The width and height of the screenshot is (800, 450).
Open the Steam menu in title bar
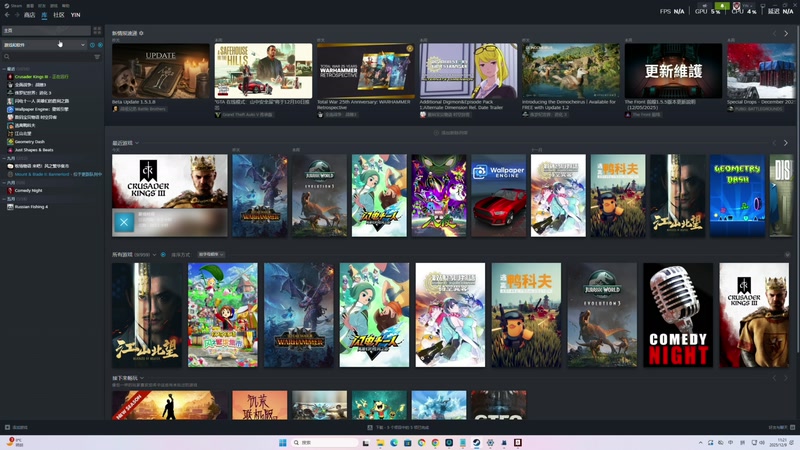pyautogui.click(x=13, y=6)
